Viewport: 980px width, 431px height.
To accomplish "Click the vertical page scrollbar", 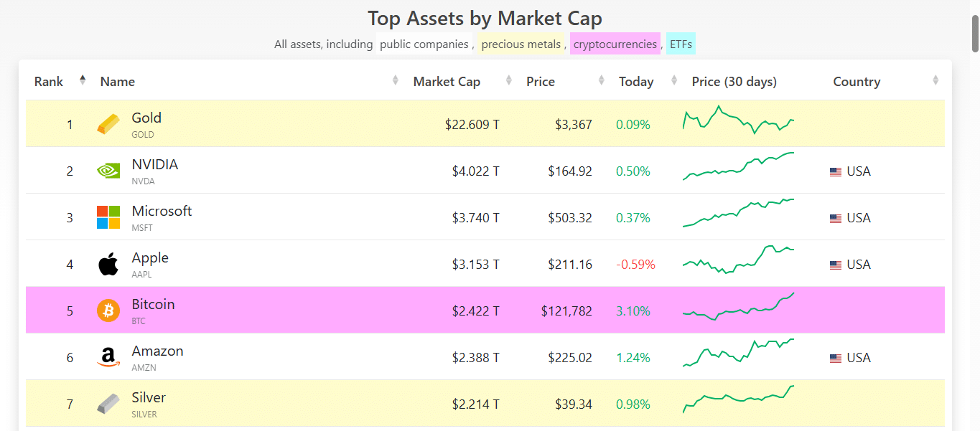I will (x=974, y=32).
